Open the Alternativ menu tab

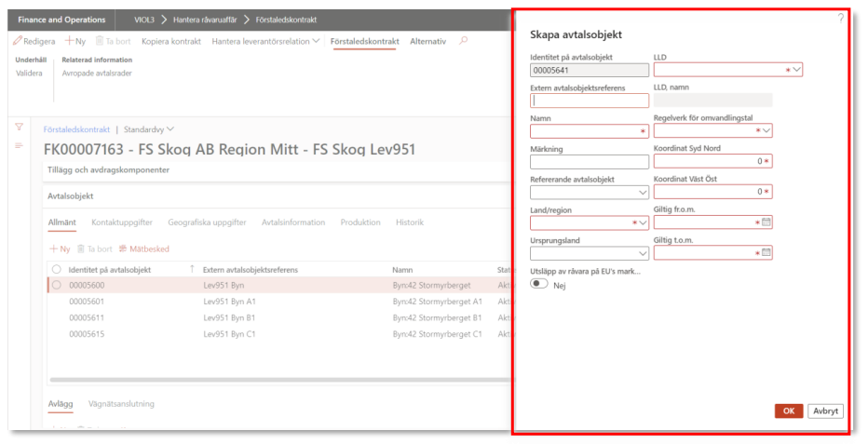click(427, 42)
